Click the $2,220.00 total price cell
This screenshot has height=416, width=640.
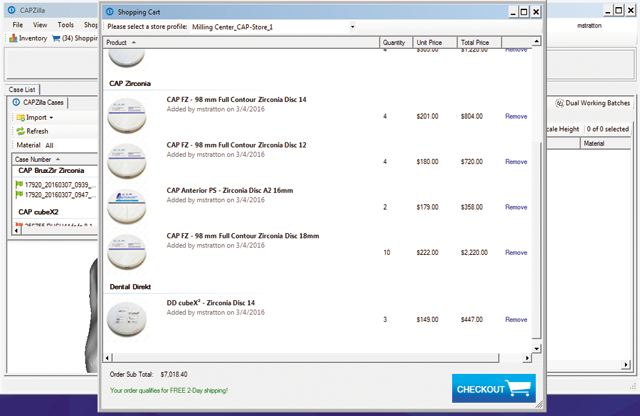click(474, 252)
